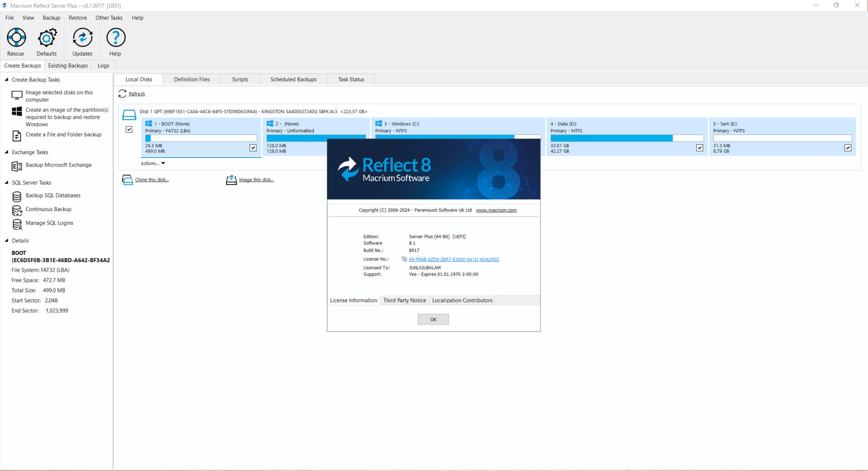868x471 pixels.
Task: Click the Manage SQL Logins icon
Action: point(17,224)
